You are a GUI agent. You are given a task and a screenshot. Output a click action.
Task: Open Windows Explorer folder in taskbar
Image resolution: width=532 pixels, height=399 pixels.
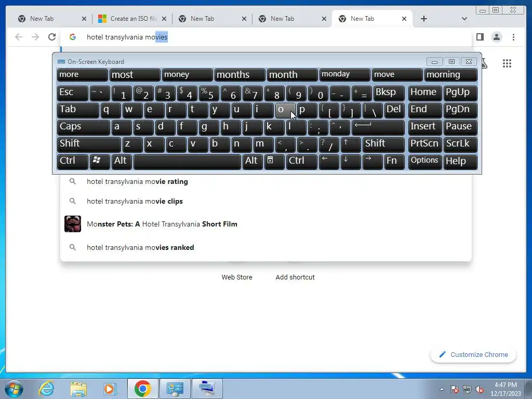[x=78, y=389]
